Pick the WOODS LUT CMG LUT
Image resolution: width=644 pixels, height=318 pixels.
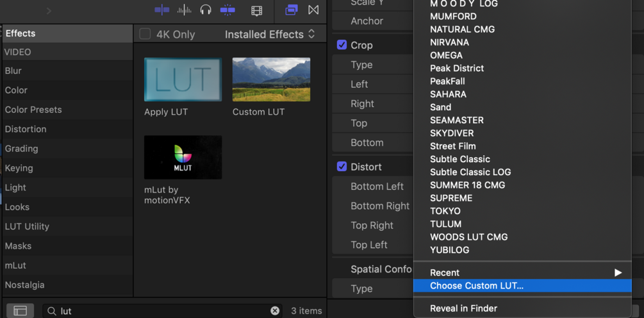(x=468, y=237)
